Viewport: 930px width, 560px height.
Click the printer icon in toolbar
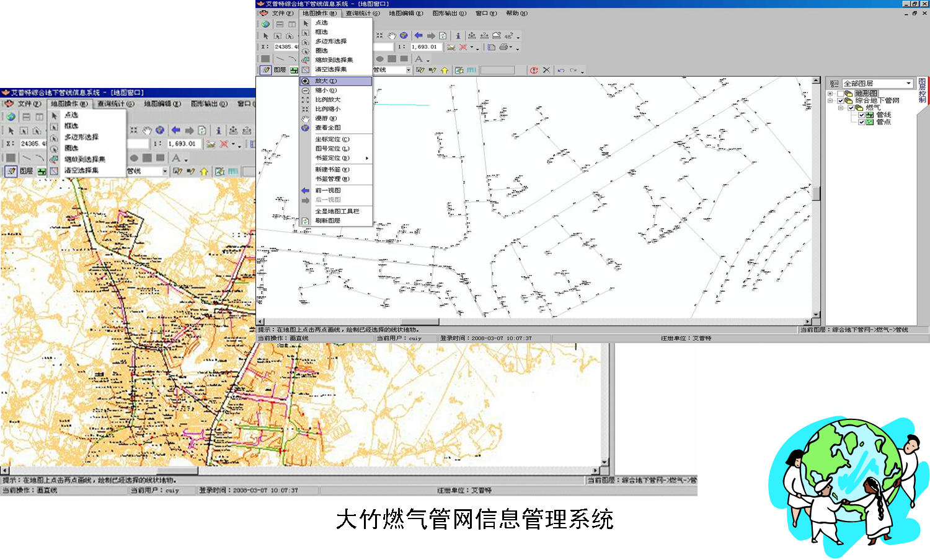504,47
